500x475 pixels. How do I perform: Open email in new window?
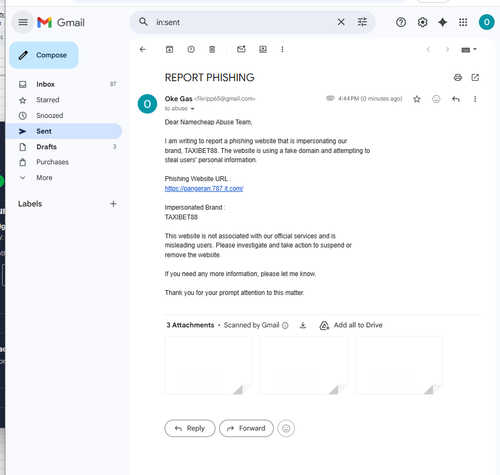(475, 77)
